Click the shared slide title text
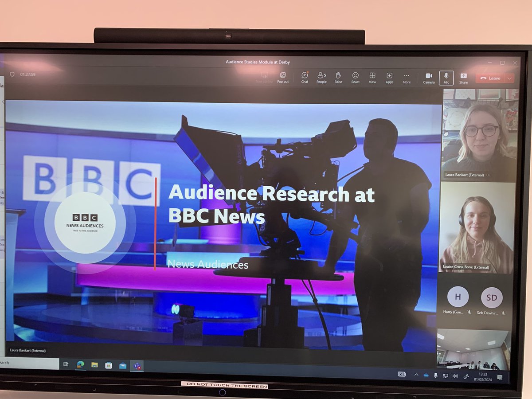Image resolution: width=532 pixels, height=399 pixels. click(x=271, y=205)
